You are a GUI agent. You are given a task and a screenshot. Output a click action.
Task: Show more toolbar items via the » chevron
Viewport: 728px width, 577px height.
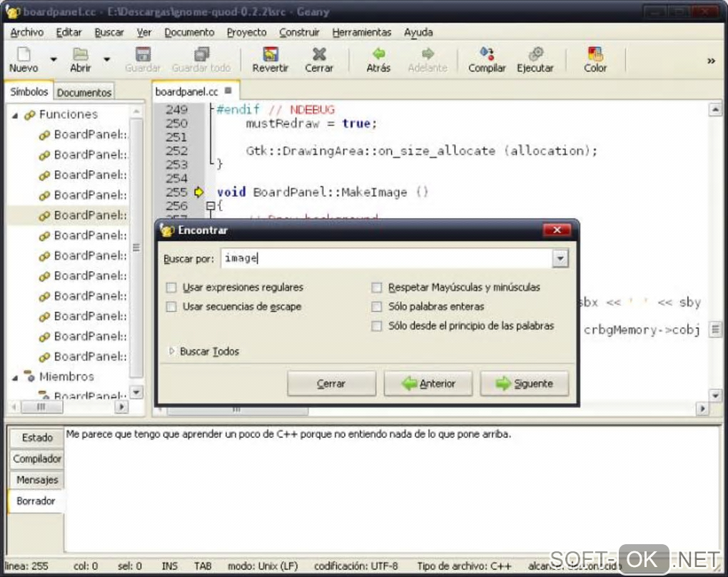[711, 61]
